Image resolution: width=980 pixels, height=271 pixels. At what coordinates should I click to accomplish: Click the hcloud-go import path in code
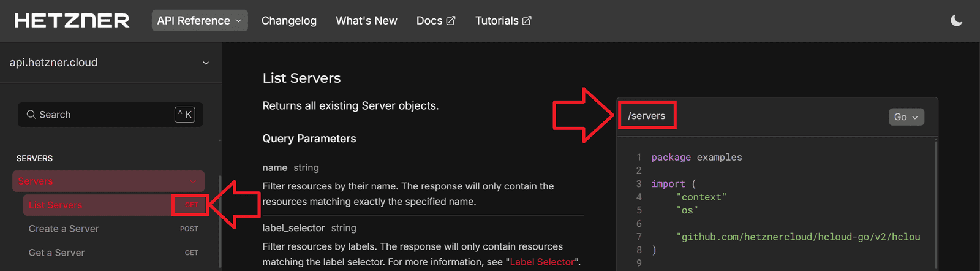click(798, 237)
